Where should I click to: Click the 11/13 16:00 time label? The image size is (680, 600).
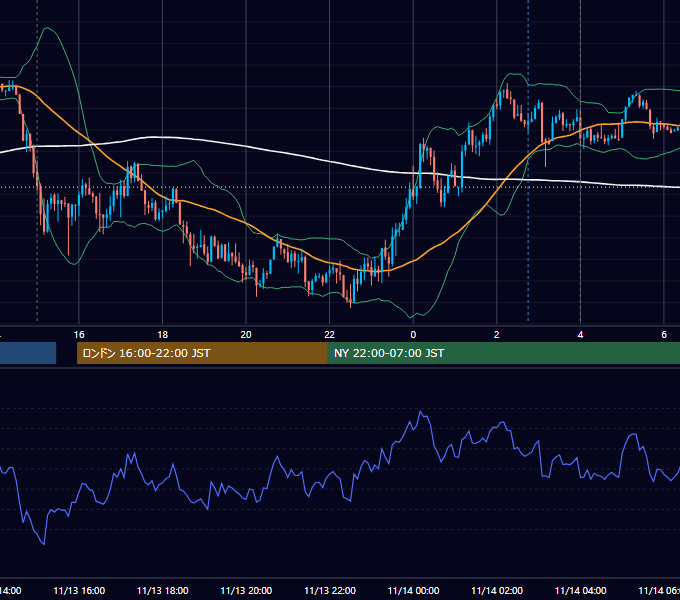(79, 590)
